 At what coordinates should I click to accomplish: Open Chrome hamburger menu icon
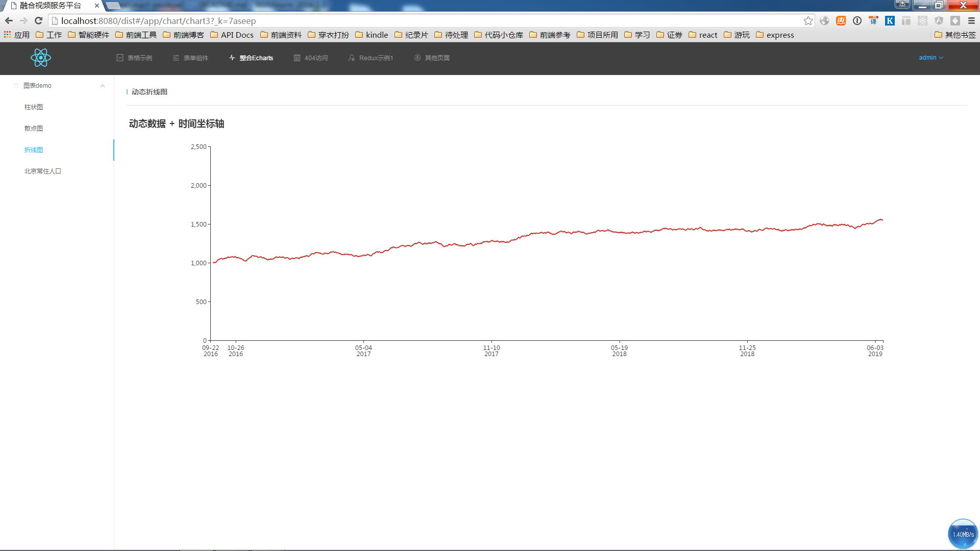point(971,21)
